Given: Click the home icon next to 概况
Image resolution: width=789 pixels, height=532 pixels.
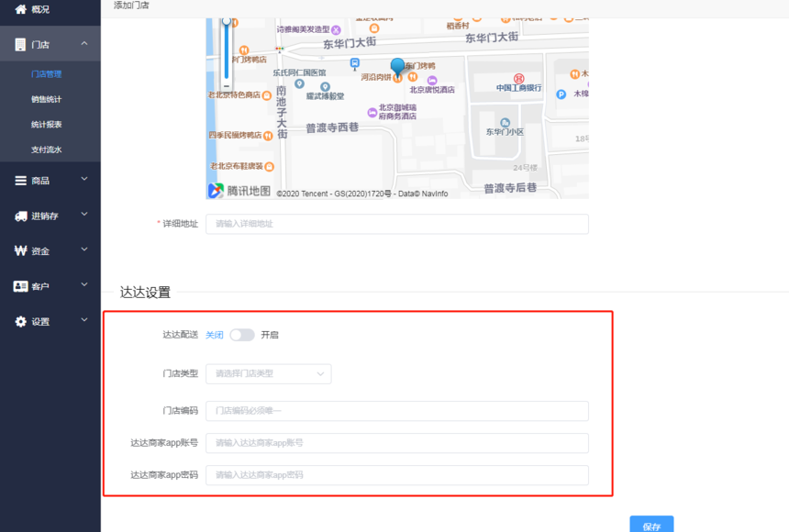Looking at the screenshot, I should (x=20, y=9).
